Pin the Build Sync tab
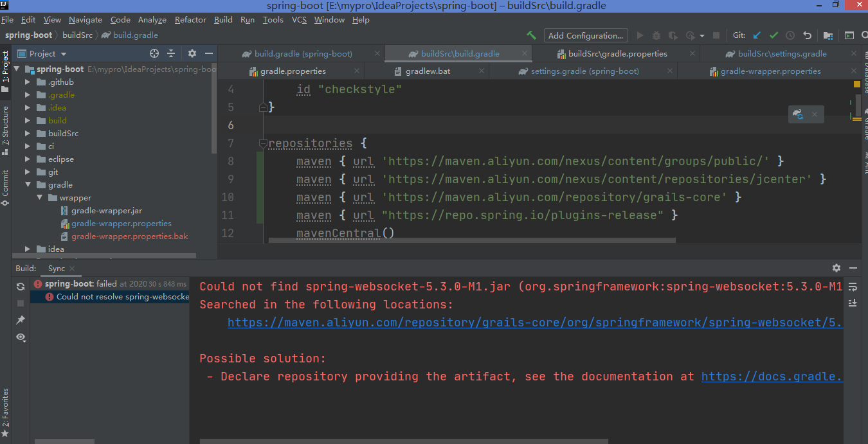The image size is (868, 444). coord(20,319)
